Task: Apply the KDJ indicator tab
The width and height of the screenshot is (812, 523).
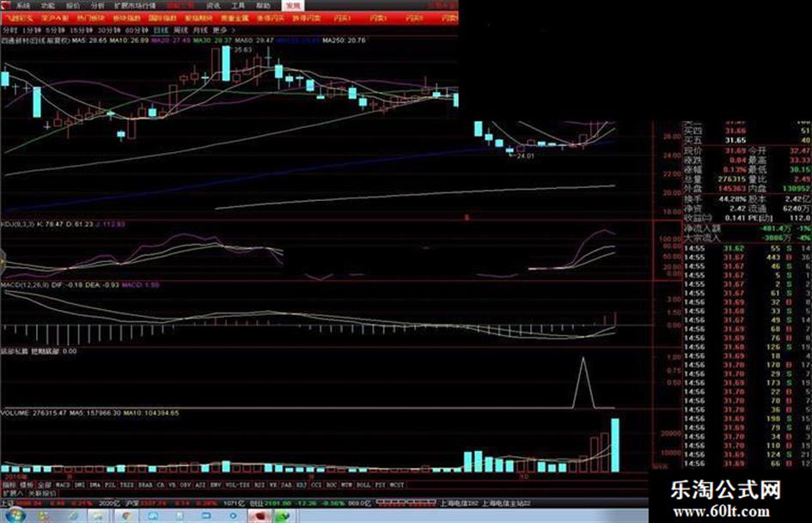Action: [x=302, y=485]
